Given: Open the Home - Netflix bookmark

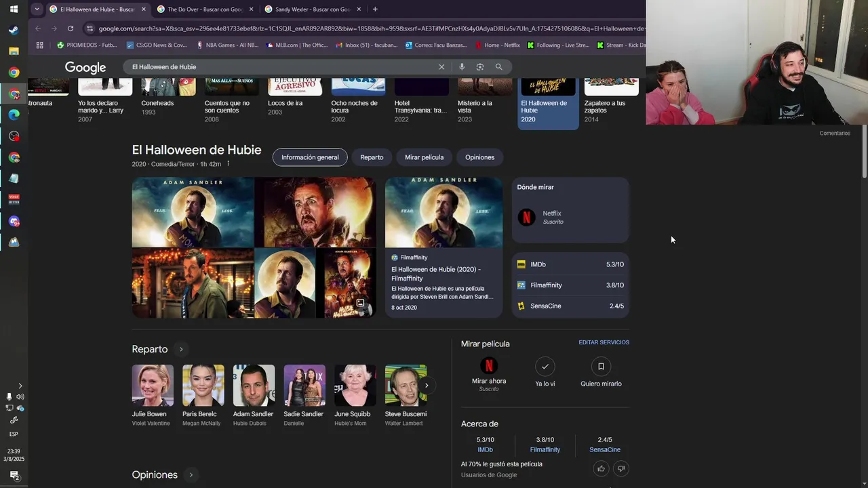Looking at the screenshot, I should tap(497, 45).
